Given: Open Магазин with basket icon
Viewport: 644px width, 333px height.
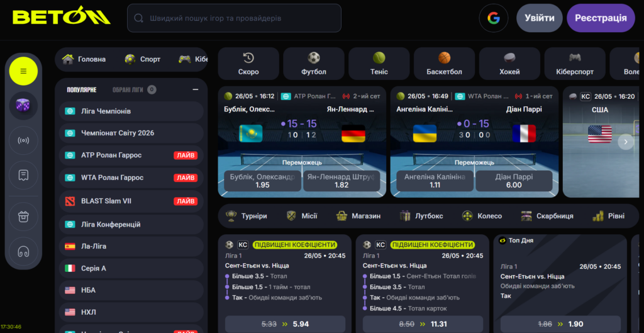Looking at the screenshot, I should (x=358, y=216).
